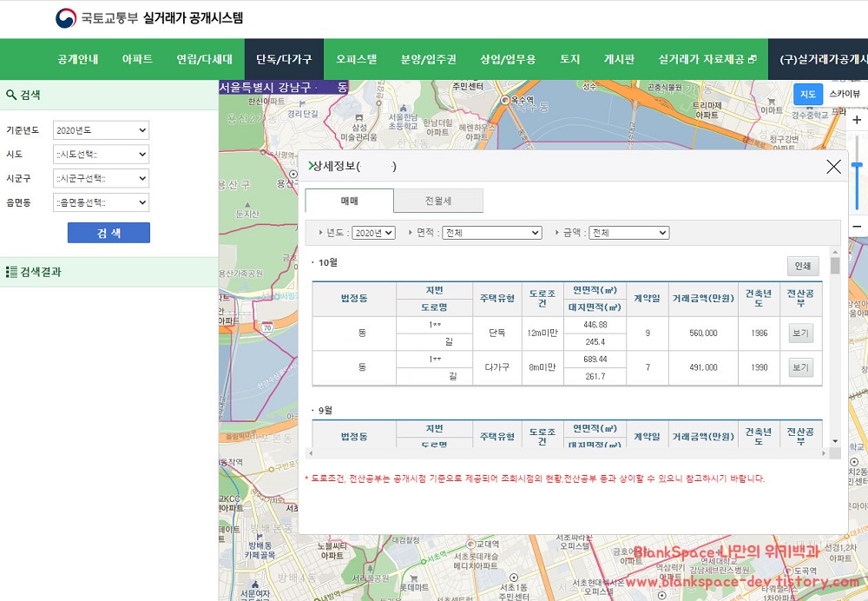The image size is (868, 601).
Task: Open the 토지 menu
Action: tap(569, 59)
